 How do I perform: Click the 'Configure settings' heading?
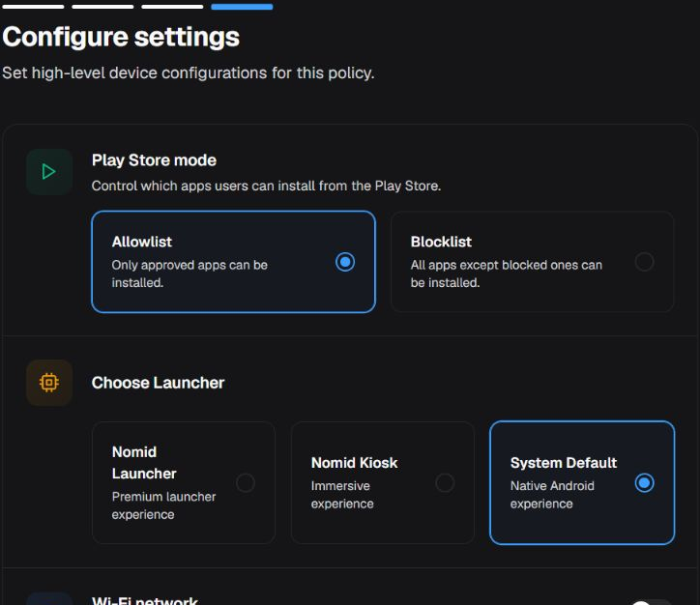(121, 37)
